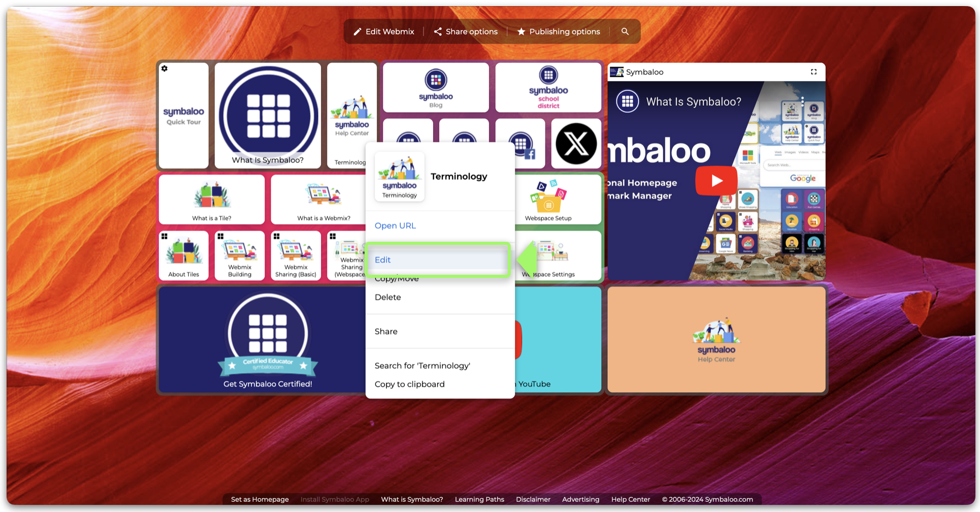Open Share options in top bar
Viewport: 980px width, 512px height.
tap(466, 31)
